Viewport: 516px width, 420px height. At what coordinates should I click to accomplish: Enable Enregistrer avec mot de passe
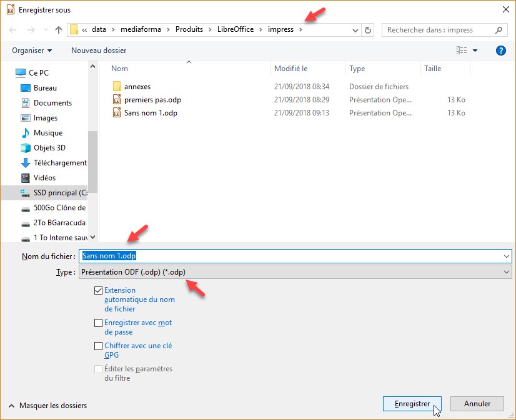tap(98, 323)
